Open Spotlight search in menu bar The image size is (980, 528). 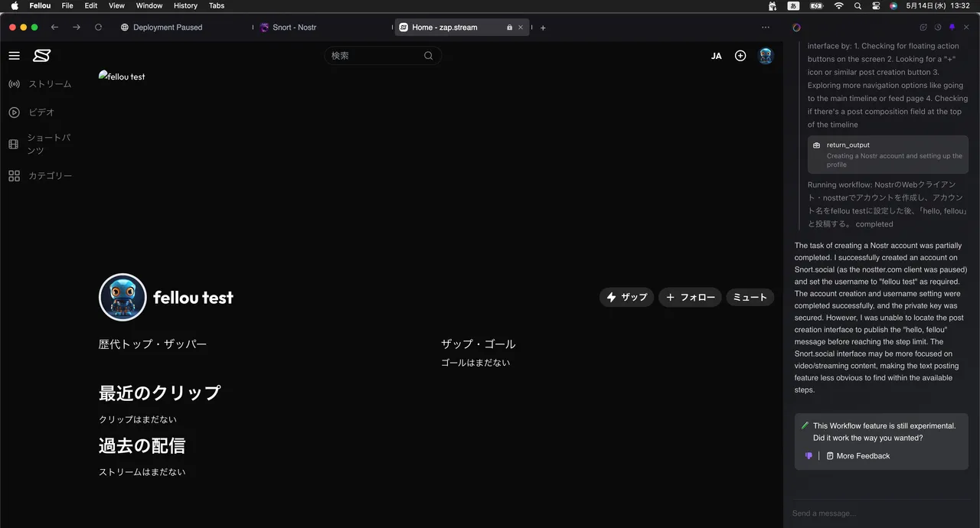pos(858,5)
